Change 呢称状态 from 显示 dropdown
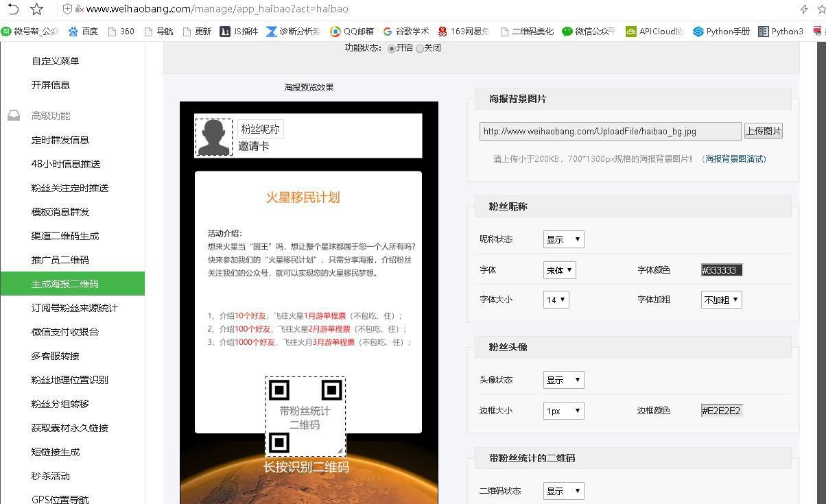826x504 pixels. coord(563,239)
